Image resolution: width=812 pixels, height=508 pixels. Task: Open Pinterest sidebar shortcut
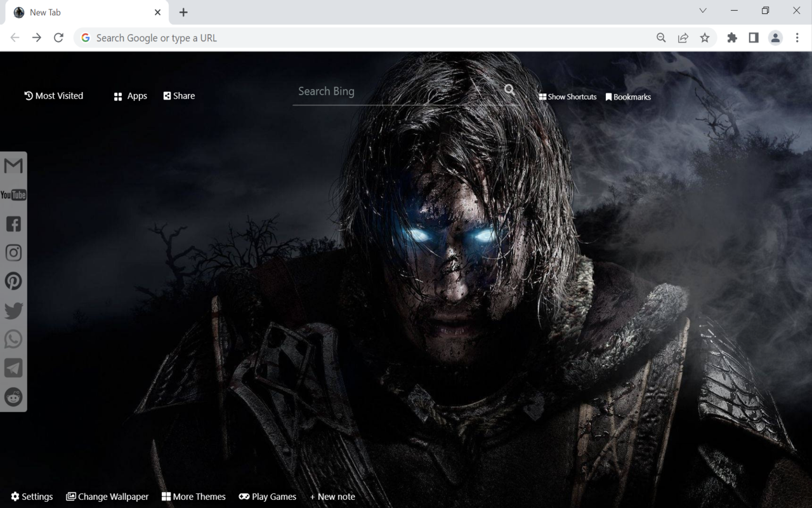[13, 281]
